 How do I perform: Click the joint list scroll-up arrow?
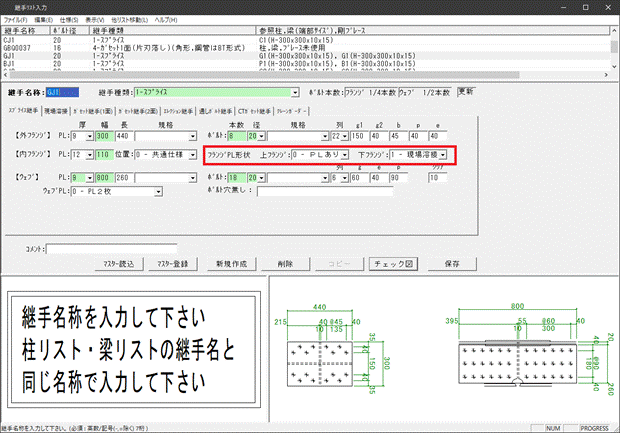614,30
